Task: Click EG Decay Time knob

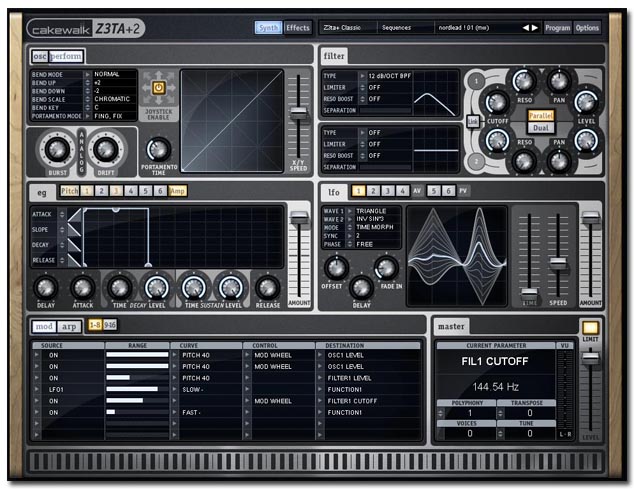Action: (x=120, y=288)
